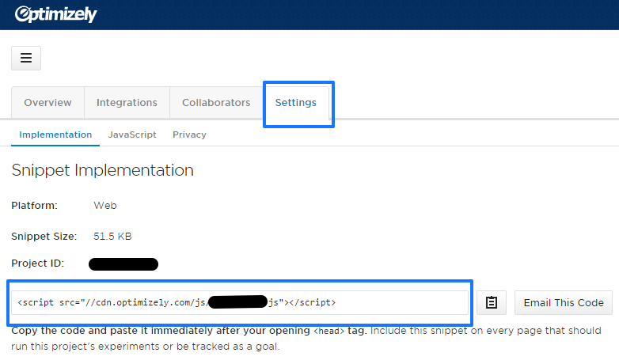
Task: Switch to the Overview tab
Action: point(47,103)
